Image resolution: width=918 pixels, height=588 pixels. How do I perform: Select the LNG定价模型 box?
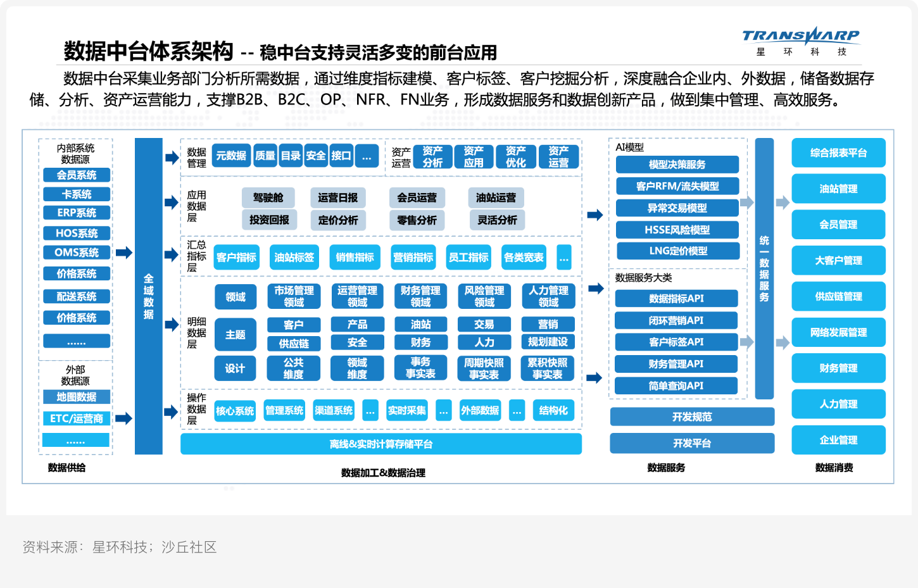pyautogui.click(x=678, y=251)
